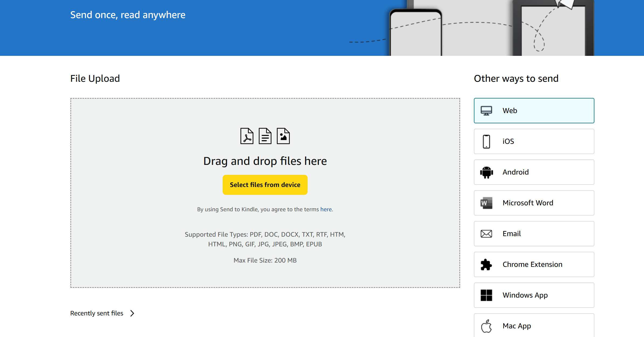Open the terms 'here' link
Viewport: 644px width, 337px height.
click(x=326, y=209)
